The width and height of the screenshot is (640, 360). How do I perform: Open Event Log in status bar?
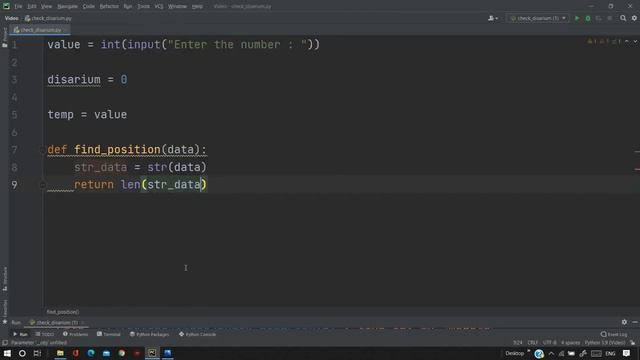click(x=614, y=334)
